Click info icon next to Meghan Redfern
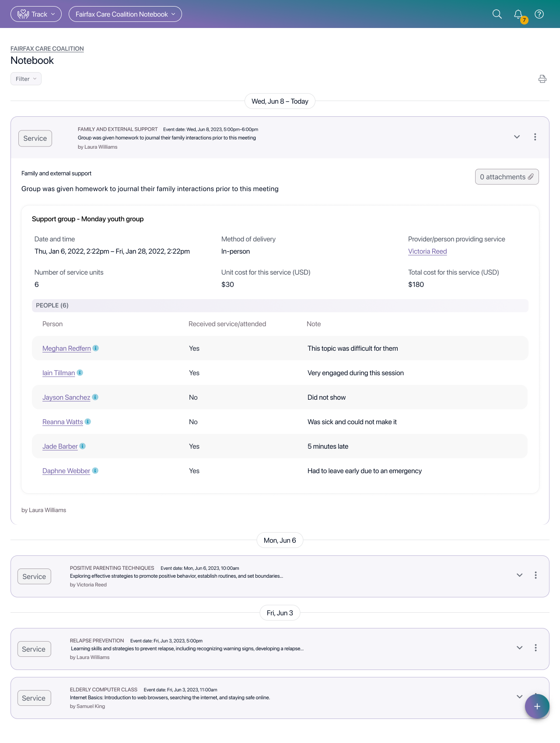The image size is (560, 743). (96, 348)
